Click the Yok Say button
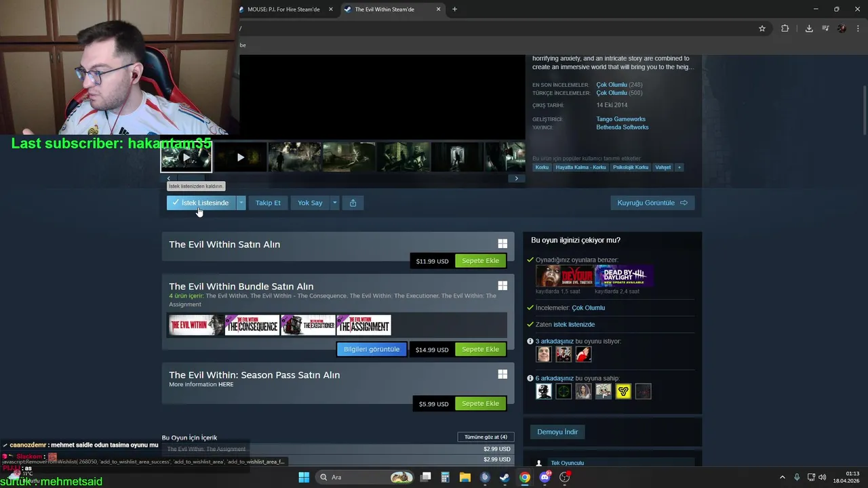868x488 pixels. (310, 203)
